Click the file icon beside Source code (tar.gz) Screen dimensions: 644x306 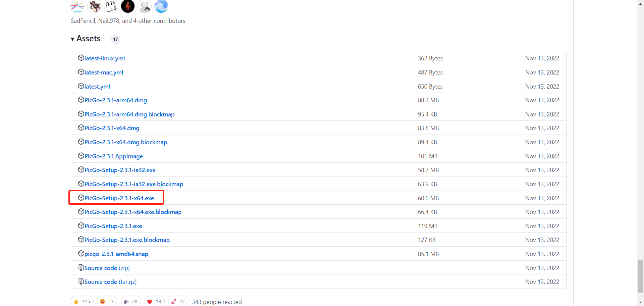[81, 282]
